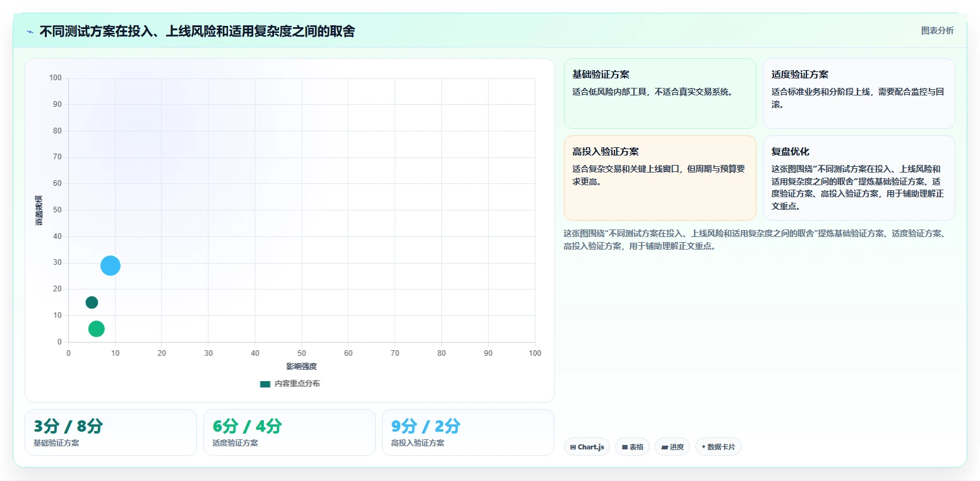Click the lightning icon beside the title
980x481 pixels.
[x=30, y=31]
